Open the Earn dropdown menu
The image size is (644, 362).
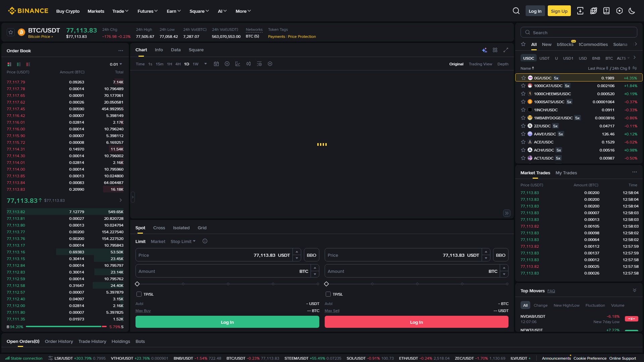tap(173, 11)
